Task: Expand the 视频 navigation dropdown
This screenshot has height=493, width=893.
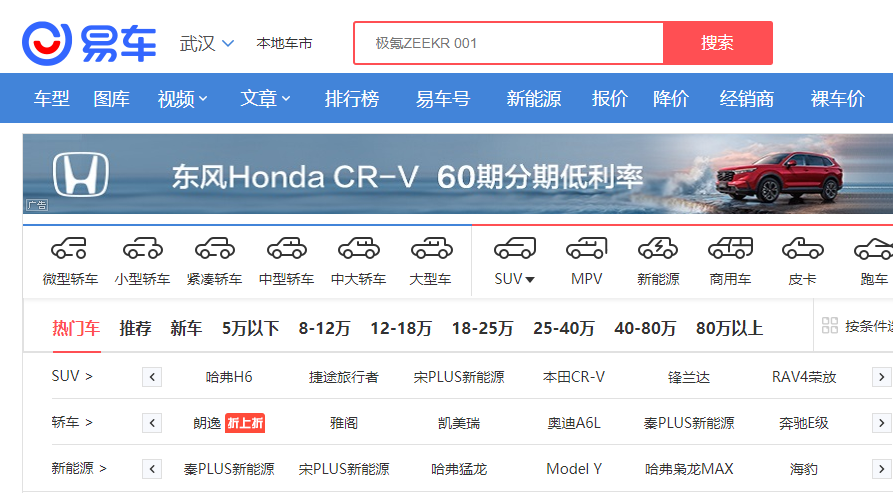Action: tap(182, 99)
